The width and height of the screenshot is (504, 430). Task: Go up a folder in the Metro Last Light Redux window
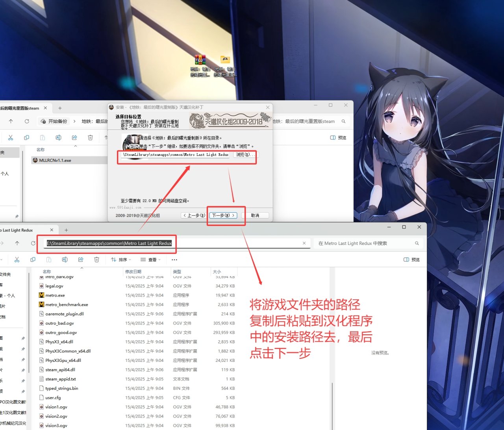tap(17, 243)
